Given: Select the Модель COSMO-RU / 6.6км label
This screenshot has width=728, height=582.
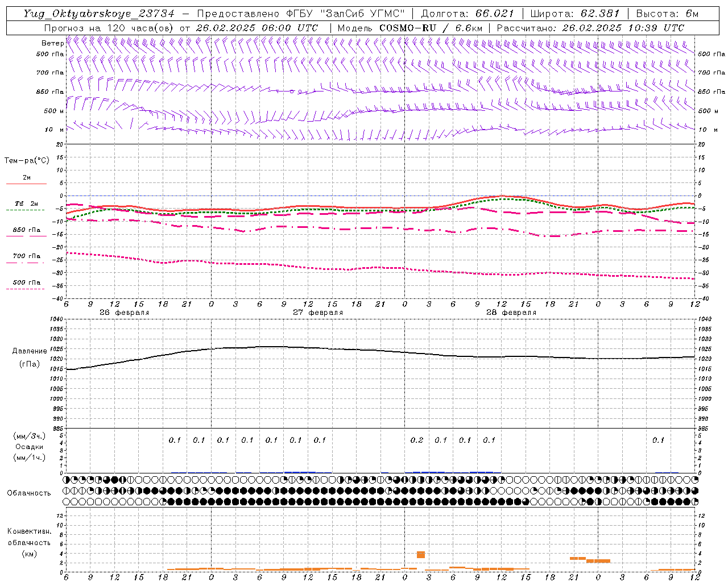Looking at the screenshot, I should (410, 28).
